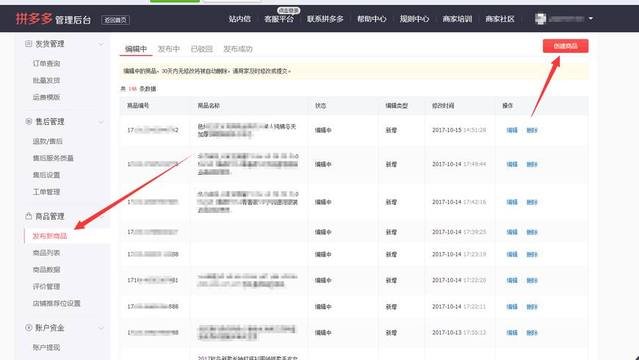Open 站内信 in the top navigation
This screenshot has height=360, width=639.
click(x=240, y=19)
